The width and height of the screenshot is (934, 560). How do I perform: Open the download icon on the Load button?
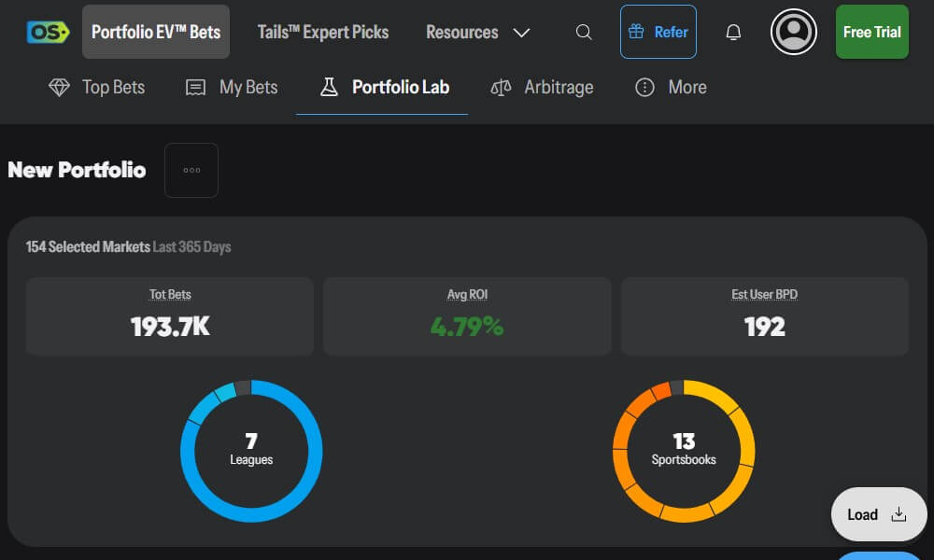pos(899,514)
